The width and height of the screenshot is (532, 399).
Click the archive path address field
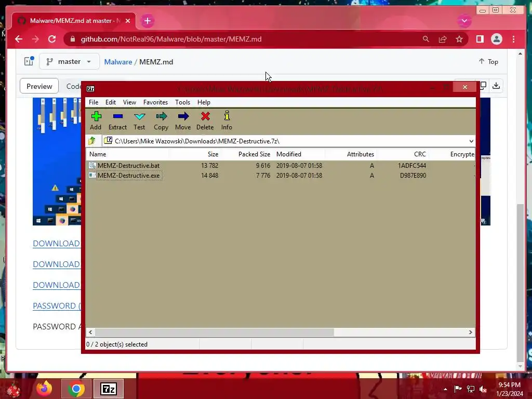[x=285, y=141]
